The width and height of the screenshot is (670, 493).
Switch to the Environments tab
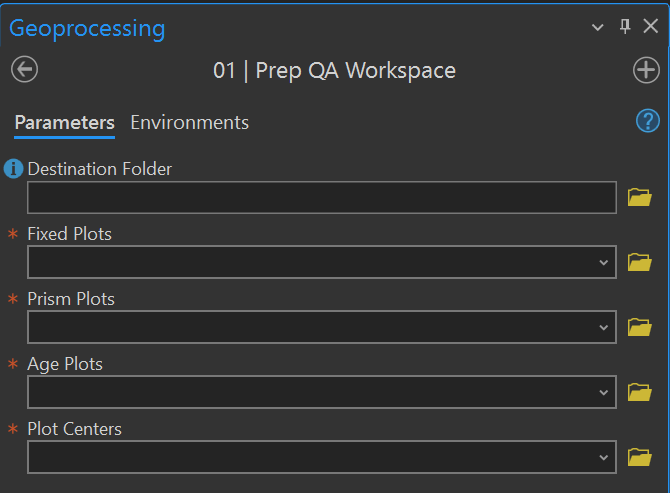point(190,123)
